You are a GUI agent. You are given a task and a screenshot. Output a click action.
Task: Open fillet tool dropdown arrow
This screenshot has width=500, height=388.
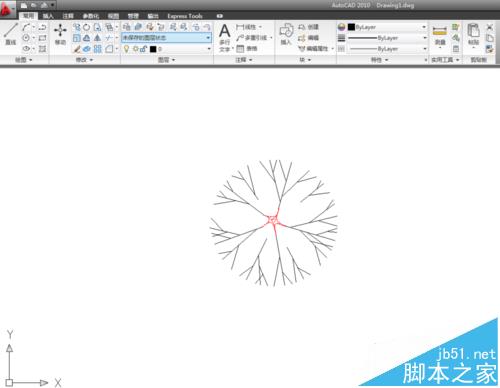(117, 49)
